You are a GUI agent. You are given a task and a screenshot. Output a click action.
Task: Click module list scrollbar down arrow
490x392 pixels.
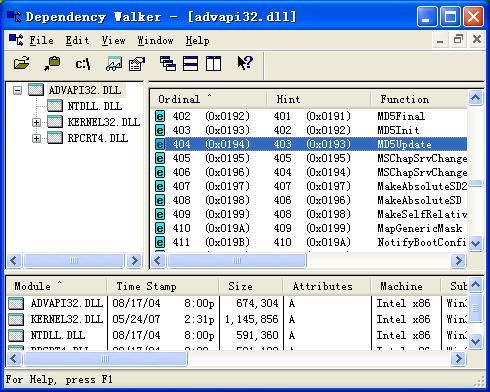475,342
